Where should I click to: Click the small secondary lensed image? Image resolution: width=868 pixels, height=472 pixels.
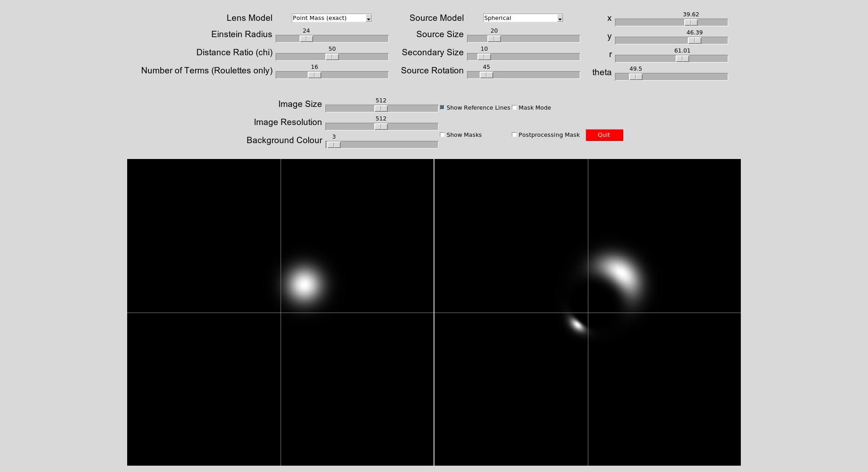click(x=577, y=324)
